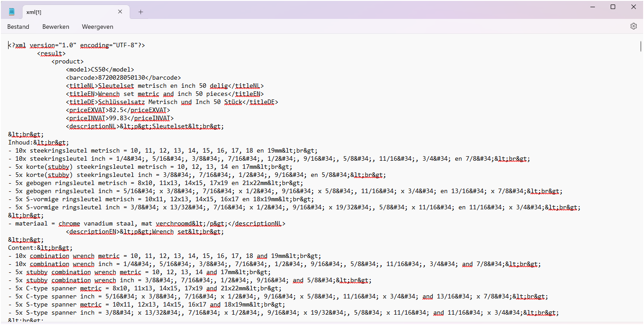The height and width of the screenshot is (325, 644).
Task: Add a new tab with plus button
Action: [x=141, y=12]
